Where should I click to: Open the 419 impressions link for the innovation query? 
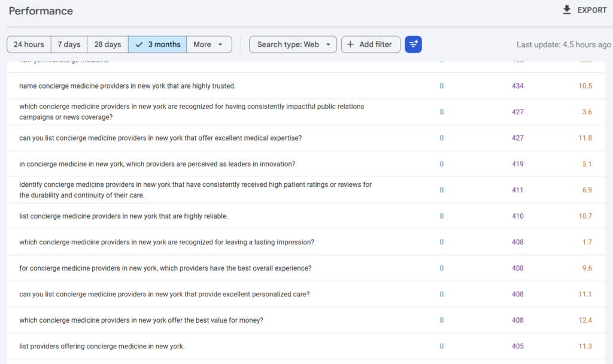[518, 163]
